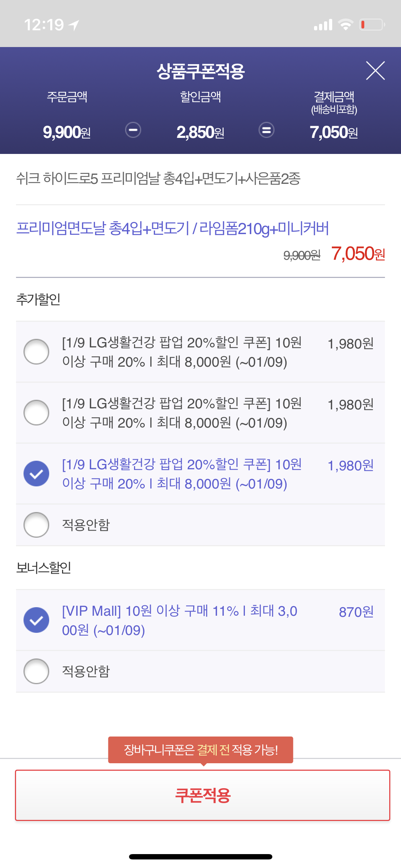Tap the 1,980원 amount of first coupon
401x868 pixels.
(x=350, y=344)
